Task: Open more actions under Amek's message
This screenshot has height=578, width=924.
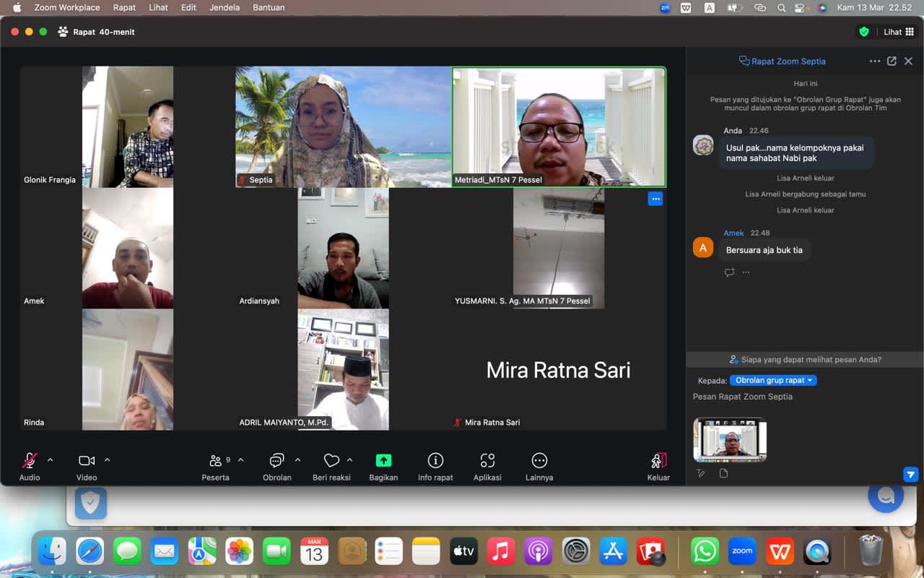Action: (x=746, y=272)
